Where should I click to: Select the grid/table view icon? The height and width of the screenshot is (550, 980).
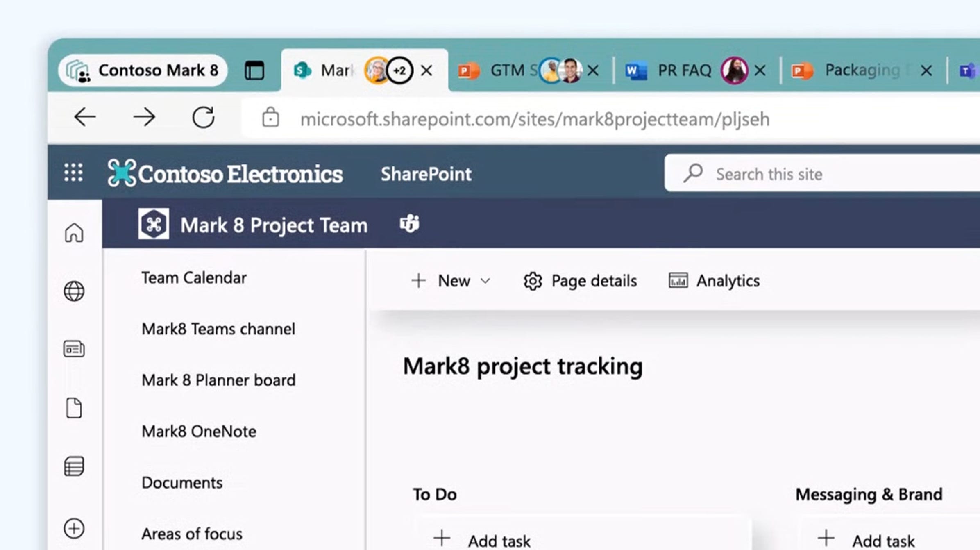point(74,467)
